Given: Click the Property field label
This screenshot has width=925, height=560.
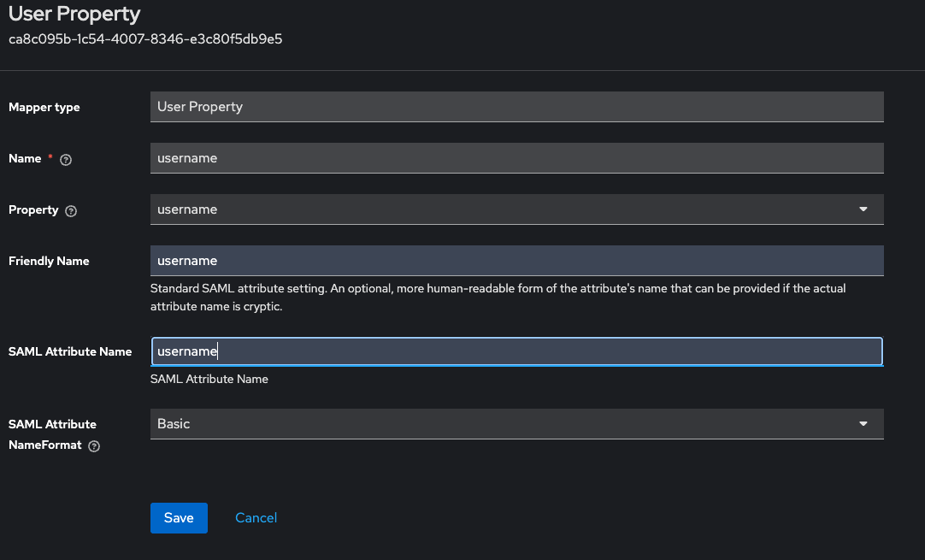Looking at the screenshot, I should [33, 210].
